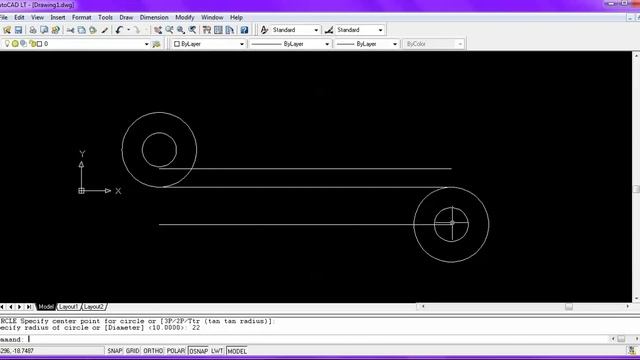Click the coordinates readout in status bar
The height and width of the screenshot is (360, 640).
tap(51, 351)
